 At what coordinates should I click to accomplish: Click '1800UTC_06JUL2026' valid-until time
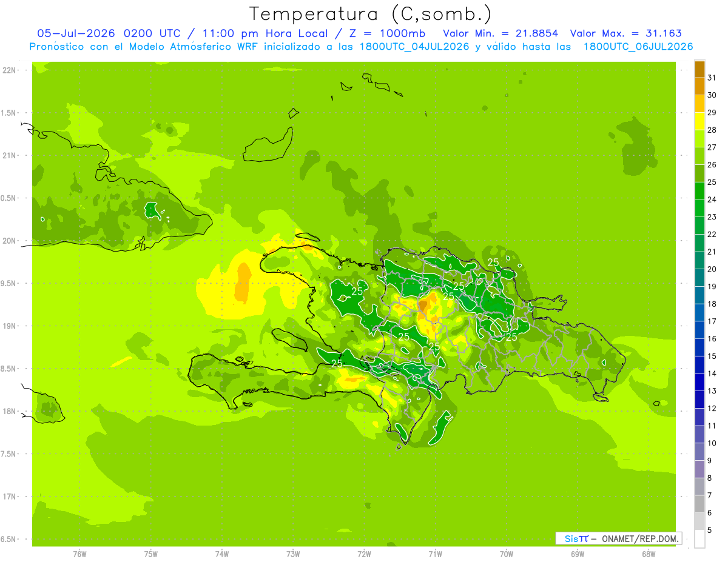[x=638, y=47]
